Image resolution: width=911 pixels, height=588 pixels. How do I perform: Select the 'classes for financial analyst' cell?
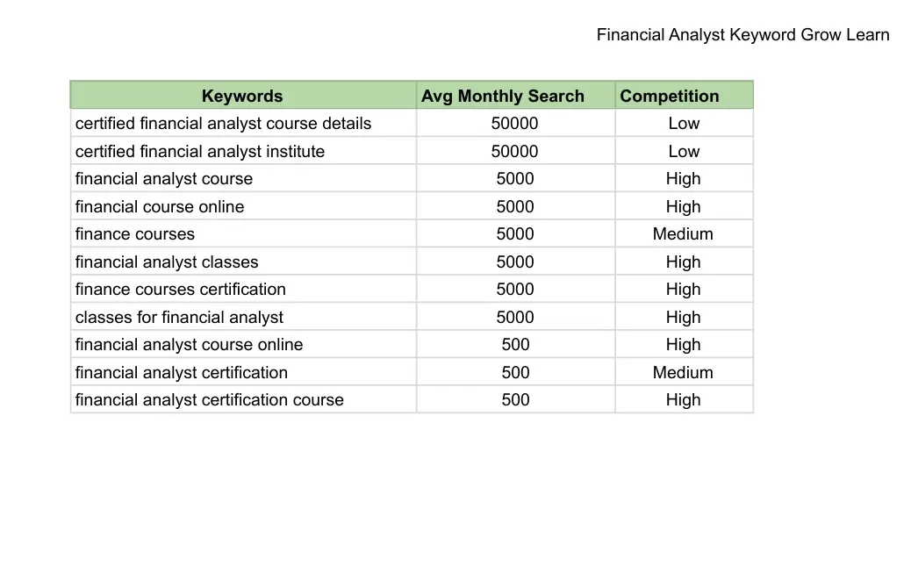pos(179,318)
